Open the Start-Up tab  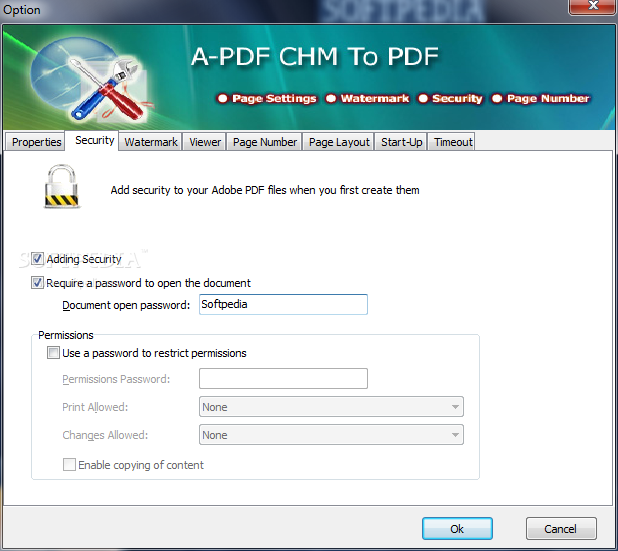[x=401, y=142]
